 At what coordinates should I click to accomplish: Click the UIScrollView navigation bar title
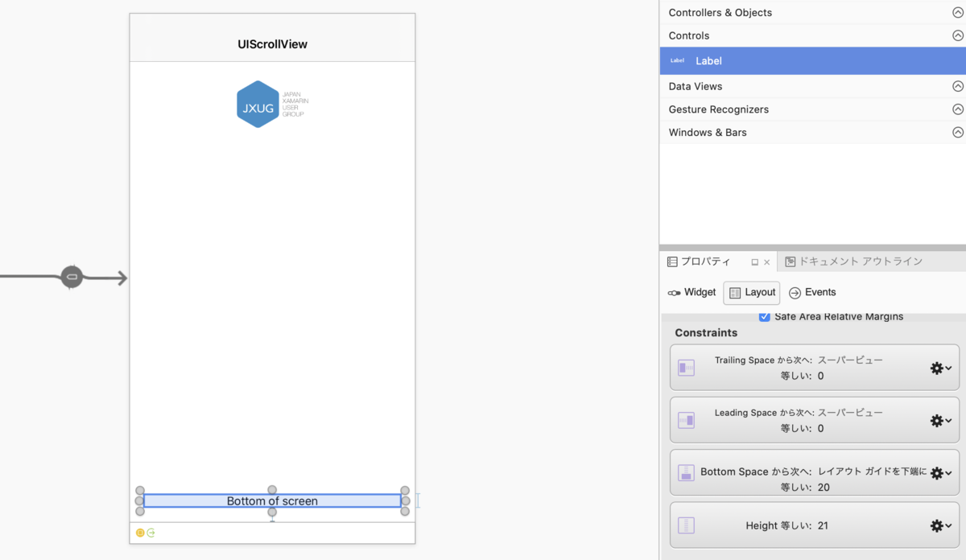(272, 44)
